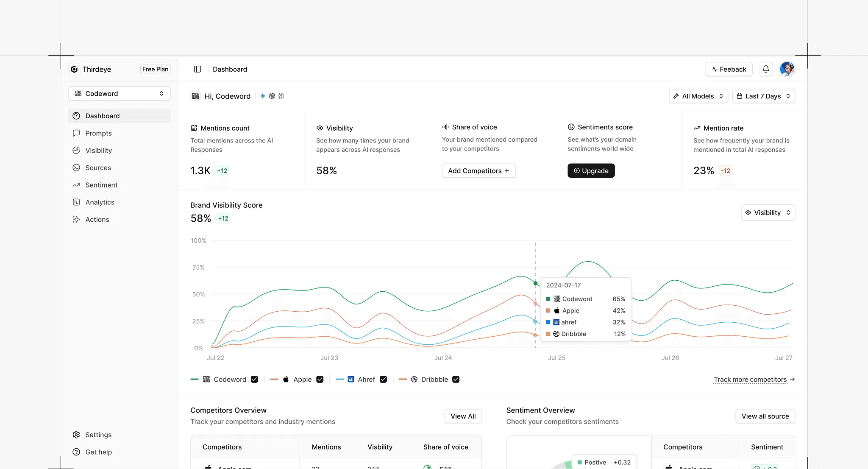Click the Thirdeye logo icon
This screenshot has width=868, height=469.
[74, 69]
